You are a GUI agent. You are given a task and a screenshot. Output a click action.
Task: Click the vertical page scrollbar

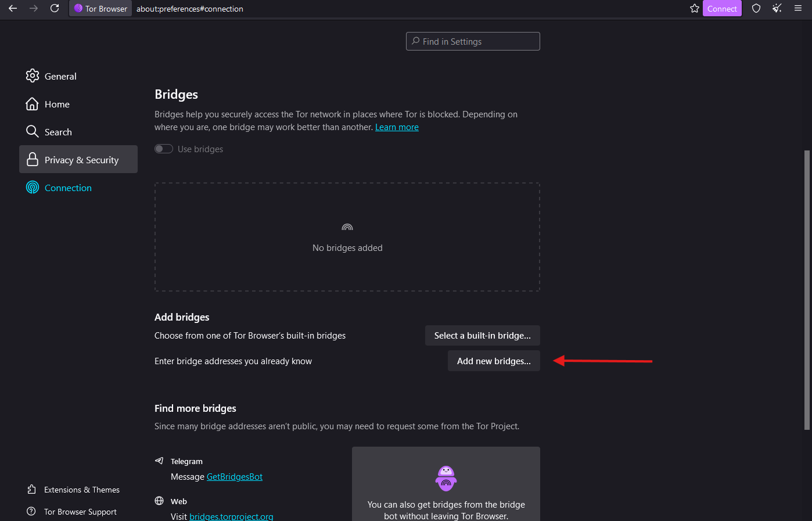pos(806,290)
